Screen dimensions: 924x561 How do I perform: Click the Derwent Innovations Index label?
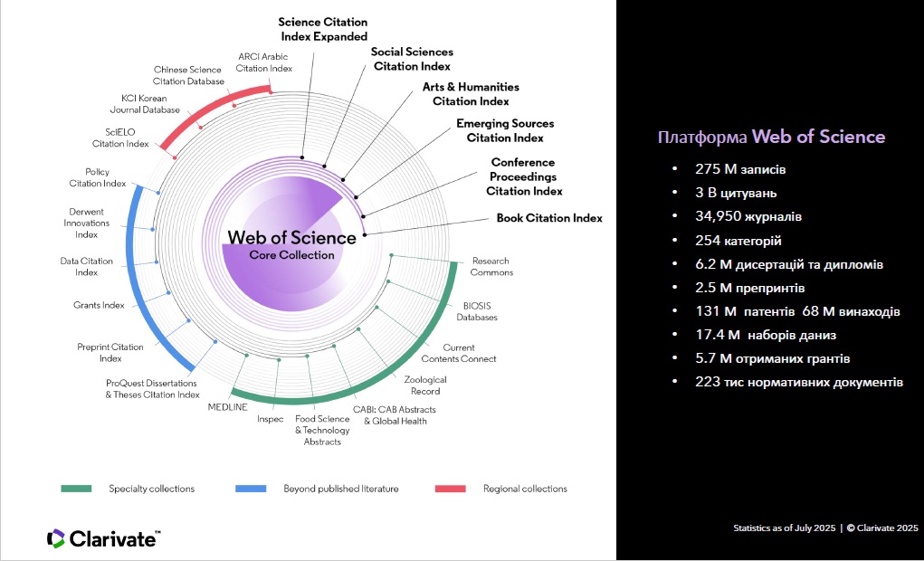(x=87, y=223)
